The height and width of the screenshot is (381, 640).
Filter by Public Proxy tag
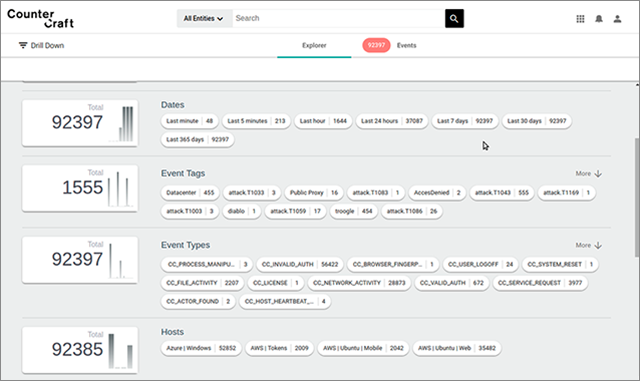click(x=313, y=193)
